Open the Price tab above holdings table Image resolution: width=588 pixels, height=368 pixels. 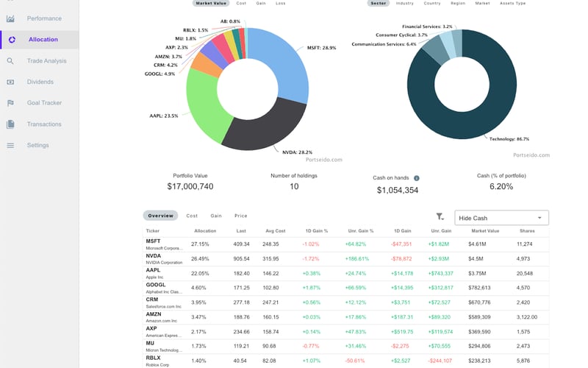click(241, 216)
